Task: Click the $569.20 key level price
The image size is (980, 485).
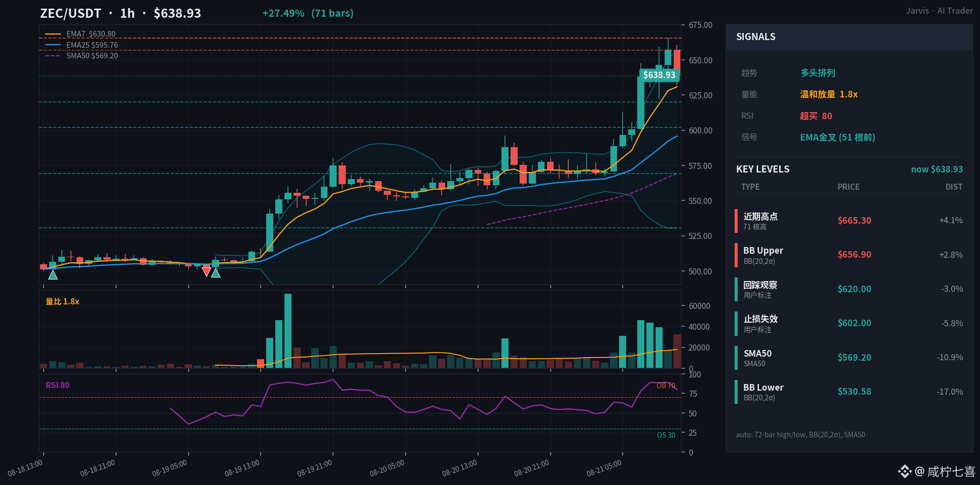Action: [x=854, y=358]
